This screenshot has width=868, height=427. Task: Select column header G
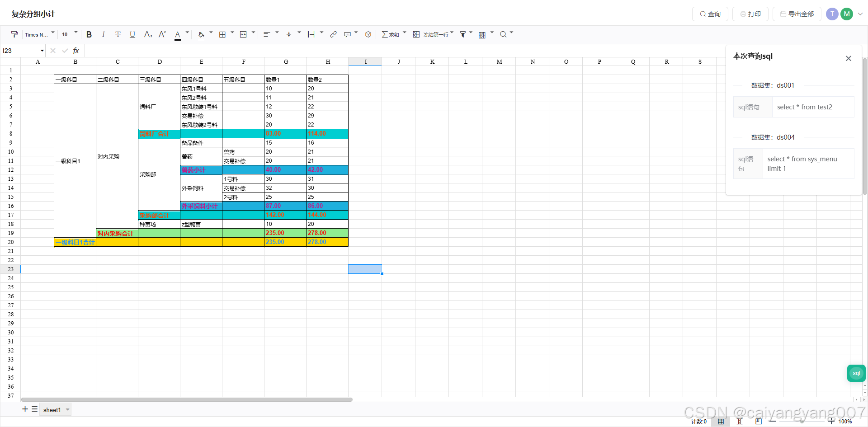coord(286,61)
